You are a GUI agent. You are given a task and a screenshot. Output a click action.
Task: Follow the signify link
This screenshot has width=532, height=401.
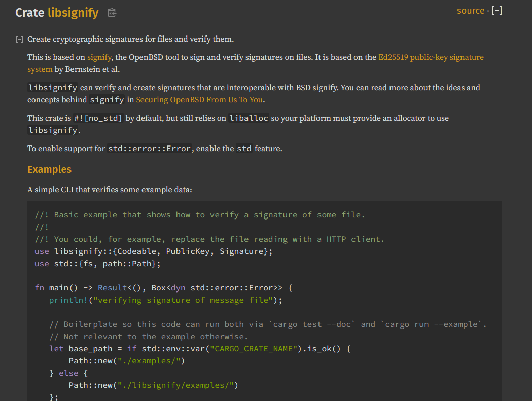point(99,57)
